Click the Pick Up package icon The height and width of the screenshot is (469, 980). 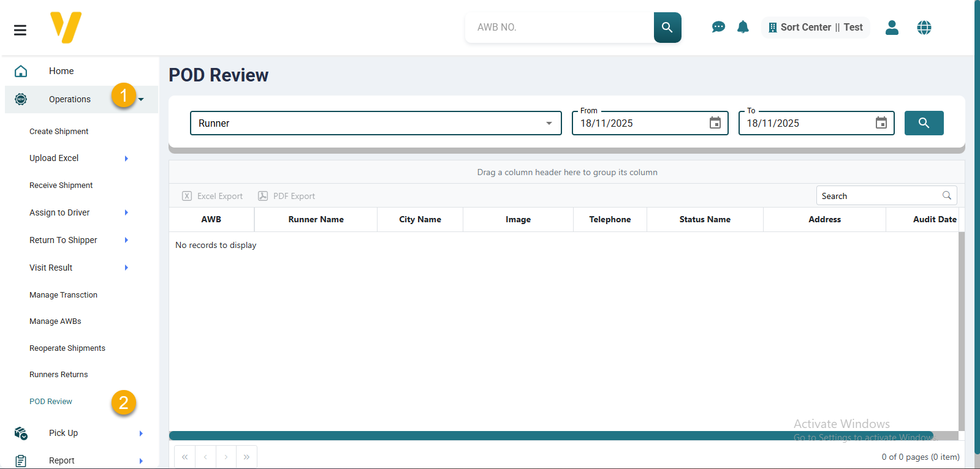click(x=21, y=433)
